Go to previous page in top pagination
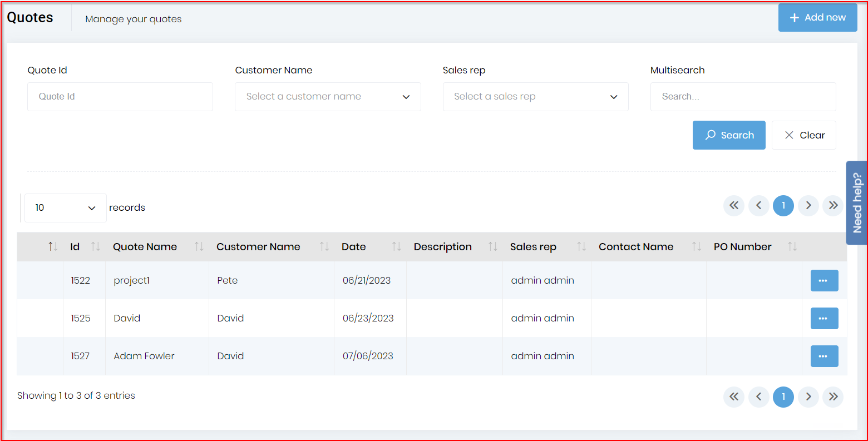Image resolution: width=868 pixels, height=441 pixels. pyautogui.click(x=758, y=206)
